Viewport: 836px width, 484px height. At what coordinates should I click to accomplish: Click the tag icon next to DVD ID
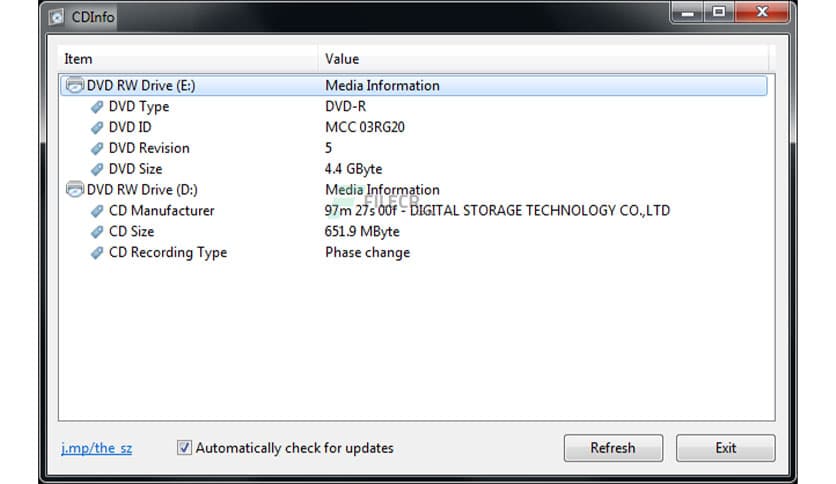coord(97,127)
